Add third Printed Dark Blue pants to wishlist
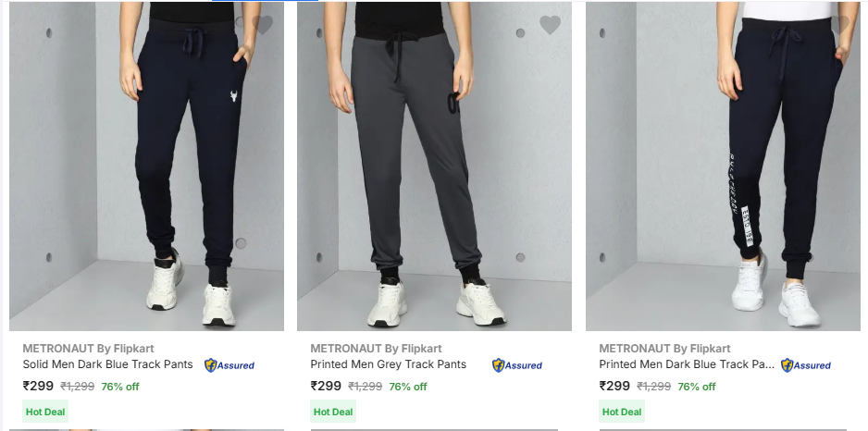The height and width of the screenshot is (431, 868). pyautogui.click(x=839, y=25)
